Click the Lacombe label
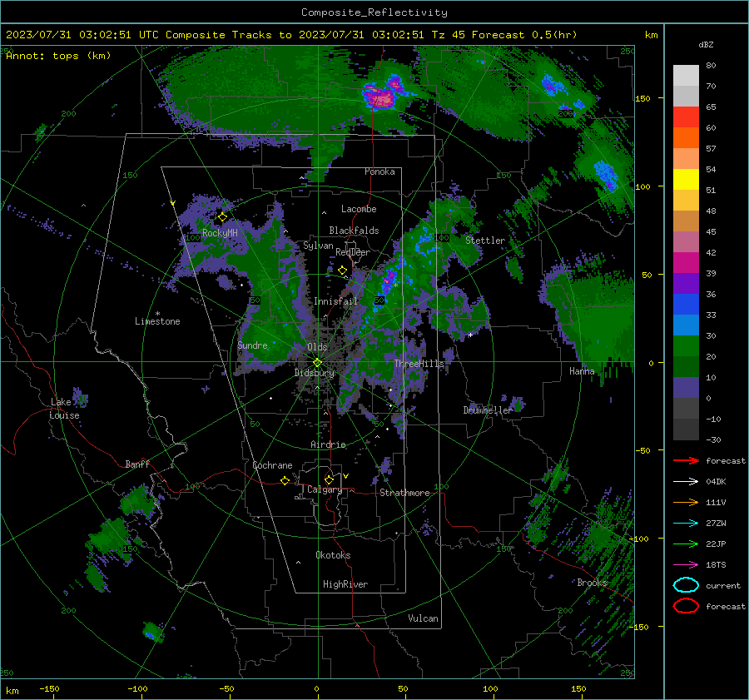The width and height of the screenshot is (749, 700). click(x=359, y=209)
